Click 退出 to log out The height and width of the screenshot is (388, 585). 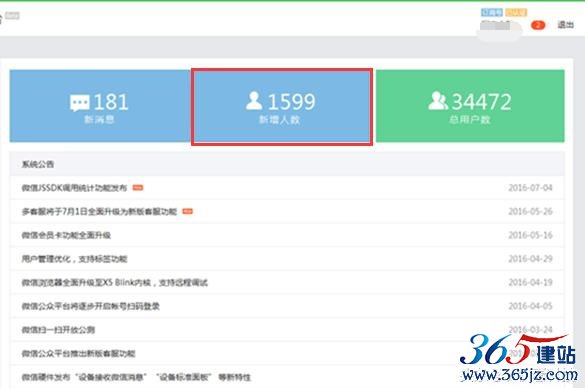pyautogui.click(x=565, y=25)
